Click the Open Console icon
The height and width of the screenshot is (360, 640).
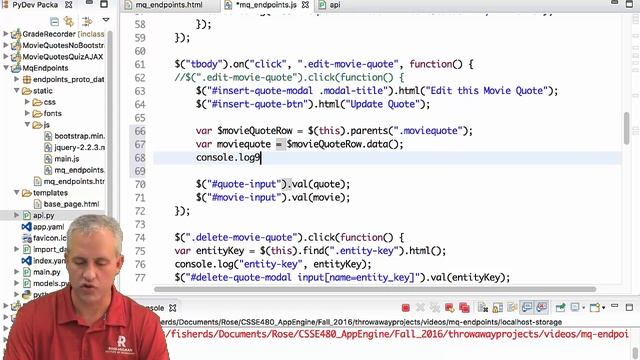tap(595, 307)
